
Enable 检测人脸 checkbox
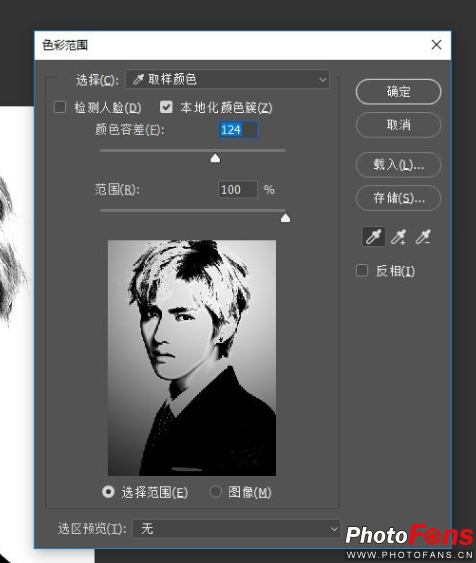tap(60, 107)
